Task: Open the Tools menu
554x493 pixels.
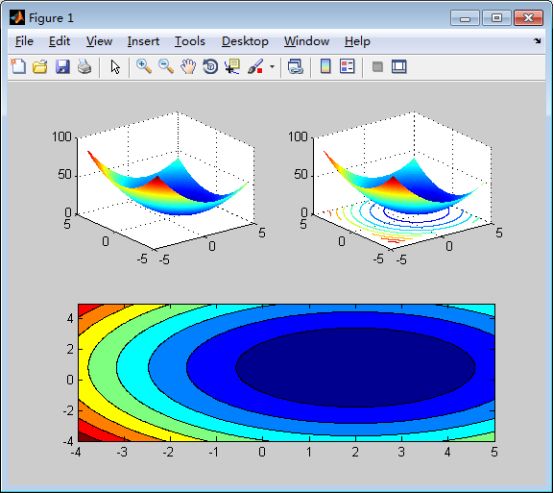Action: pos(190,41)
